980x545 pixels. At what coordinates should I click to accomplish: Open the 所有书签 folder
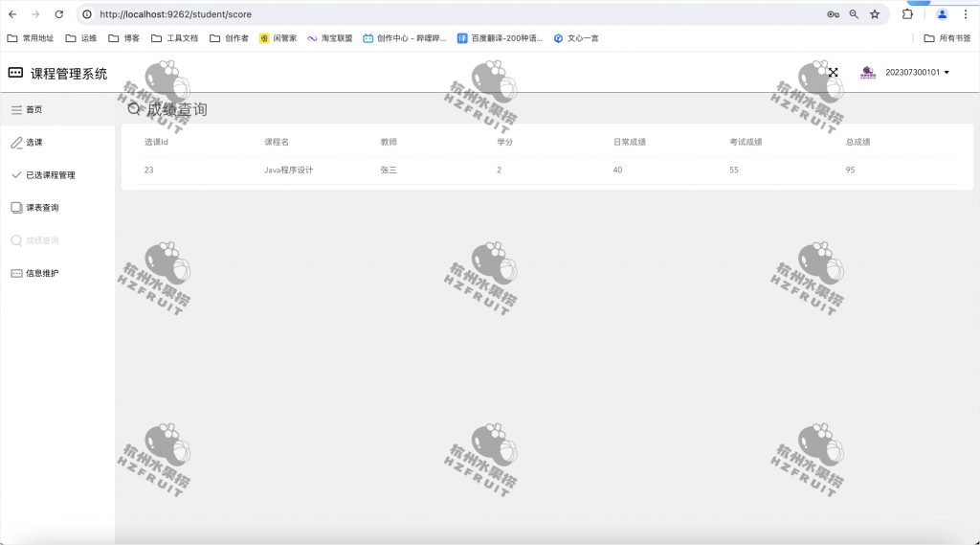947,38
